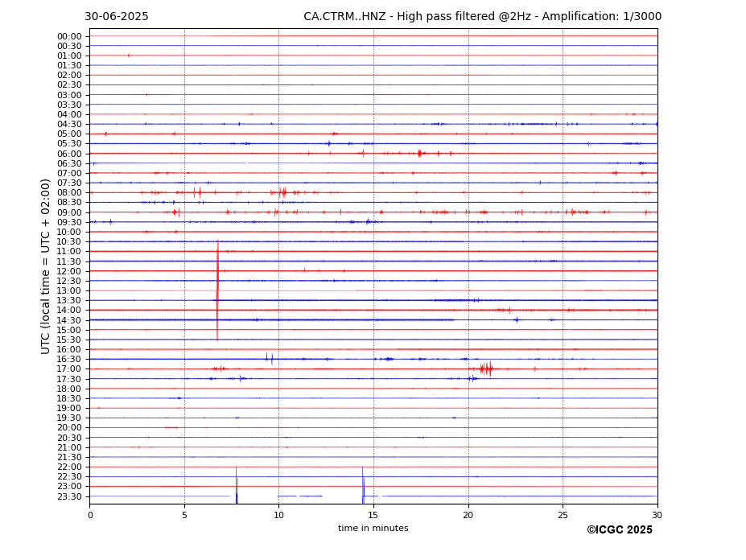This screenshot has height=560, width=746.
Task: Select the 09:00 time row label
Action: tap(69, 212)
